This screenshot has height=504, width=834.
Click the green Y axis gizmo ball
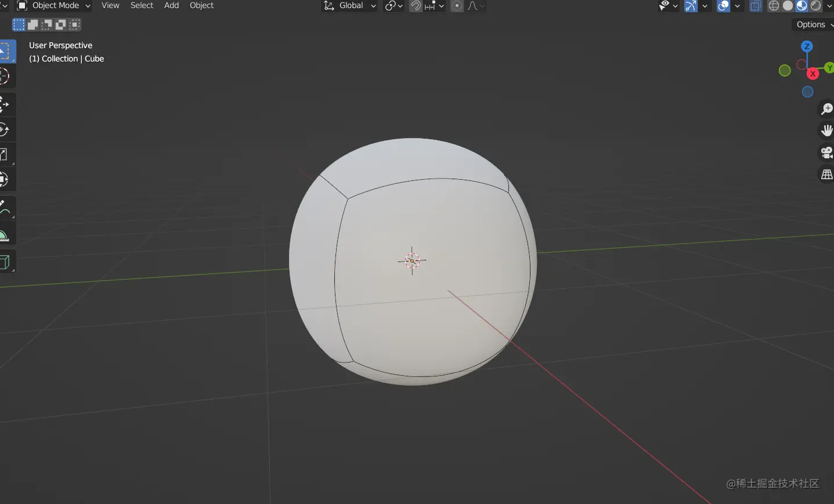[829, 68]
